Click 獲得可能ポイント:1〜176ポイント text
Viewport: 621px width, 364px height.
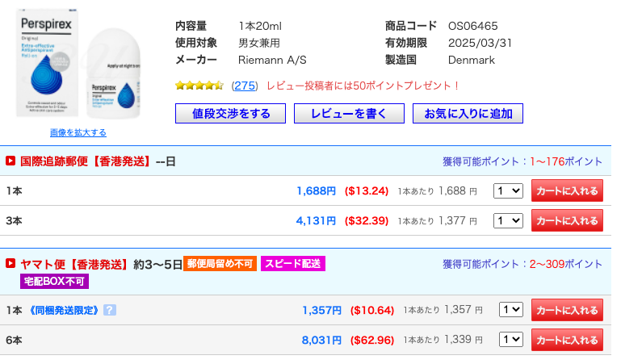point(522,161)
